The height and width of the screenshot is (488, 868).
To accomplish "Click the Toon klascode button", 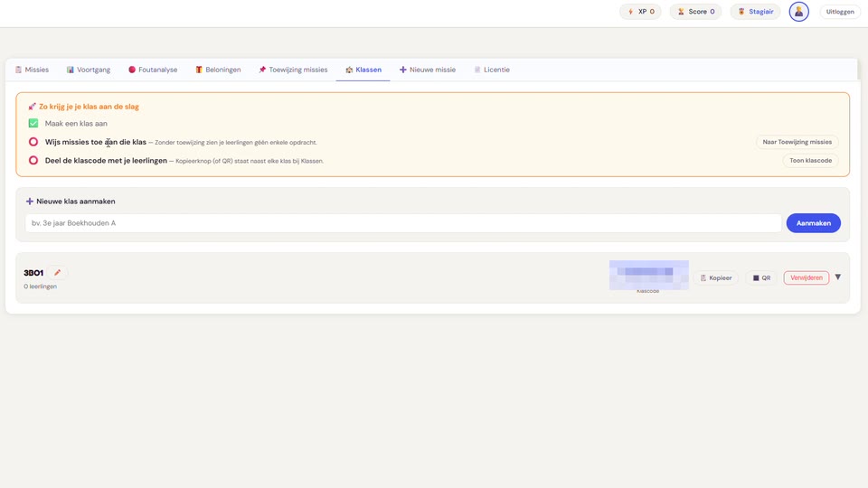I will click(x=810, y=161).
